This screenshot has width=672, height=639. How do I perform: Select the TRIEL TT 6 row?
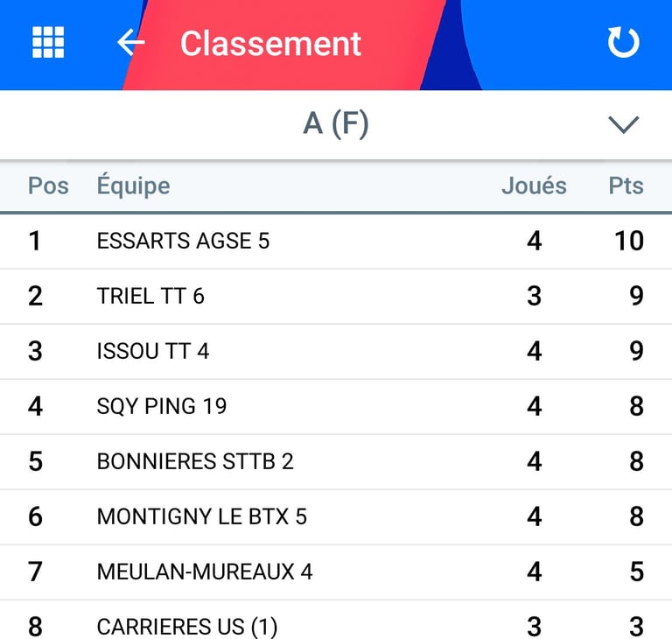click(x=150, y=296)
